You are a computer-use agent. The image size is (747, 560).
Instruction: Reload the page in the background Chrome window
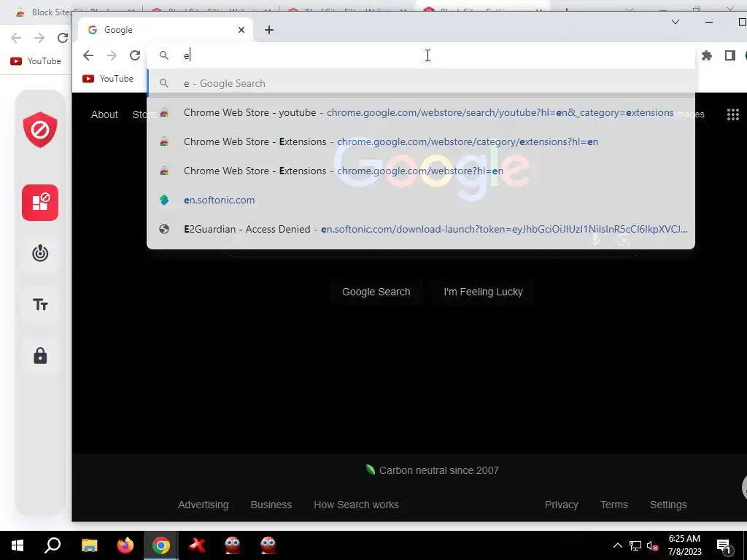pos(63,38)
